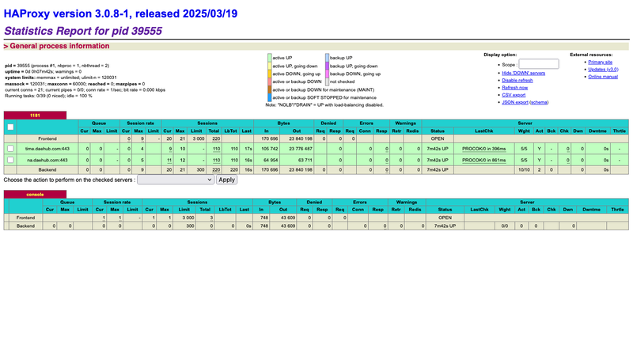Click inside the Scope text field
Viewport: 633px width, 364px height.
coord(538,63)
